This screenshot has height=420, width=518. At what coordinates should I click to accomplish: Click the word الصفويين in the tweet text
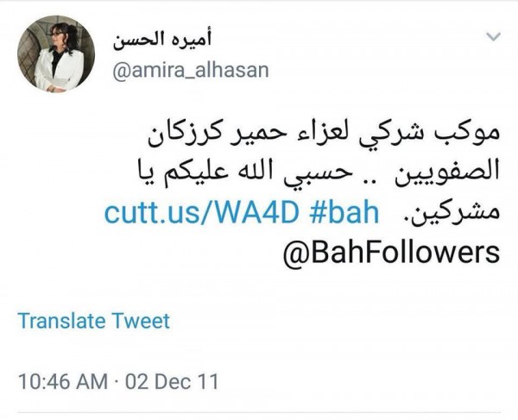(x=447, y=174)
